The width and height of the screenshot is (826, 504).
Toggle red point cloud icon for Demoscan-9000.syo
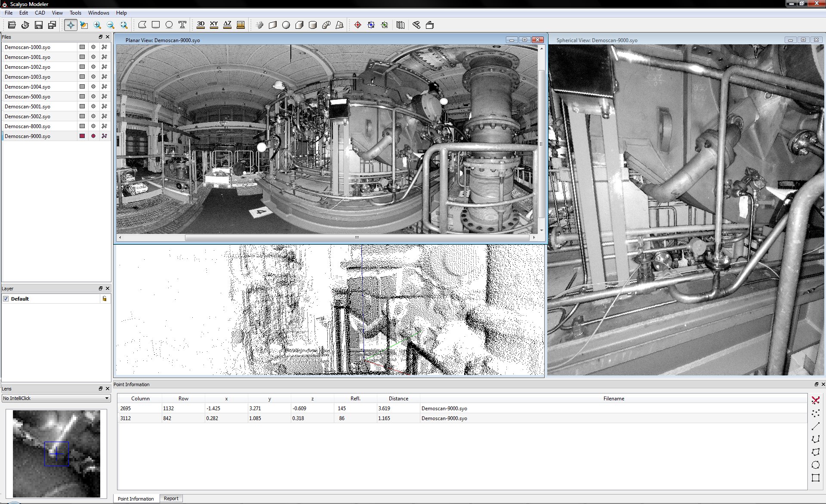pyautogui.click(x=104, y=136)
